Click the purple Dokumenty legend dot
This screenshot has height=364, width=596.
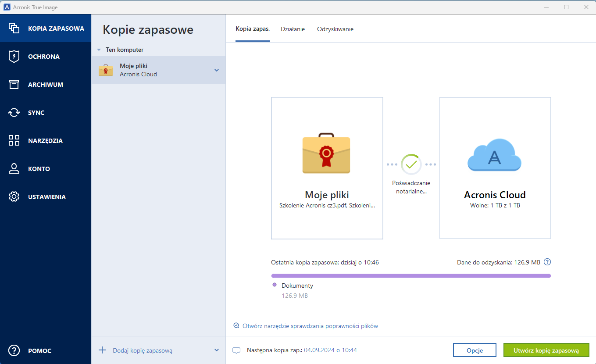tap(275, 285)
